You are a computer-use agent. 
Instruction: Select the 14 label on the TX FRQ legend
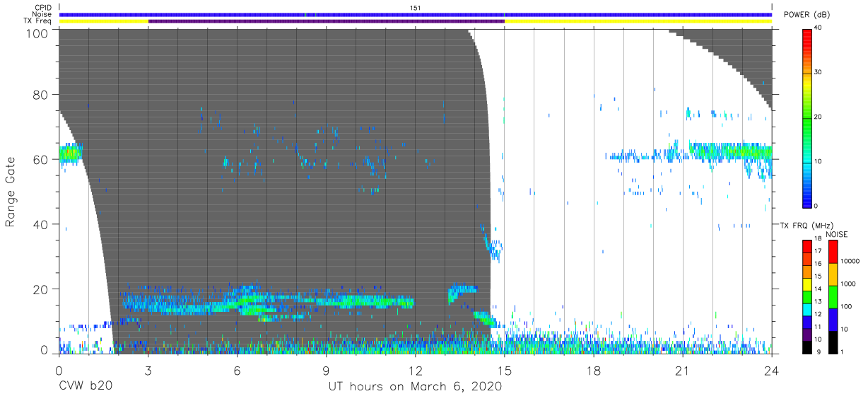[x=817, y=289]
